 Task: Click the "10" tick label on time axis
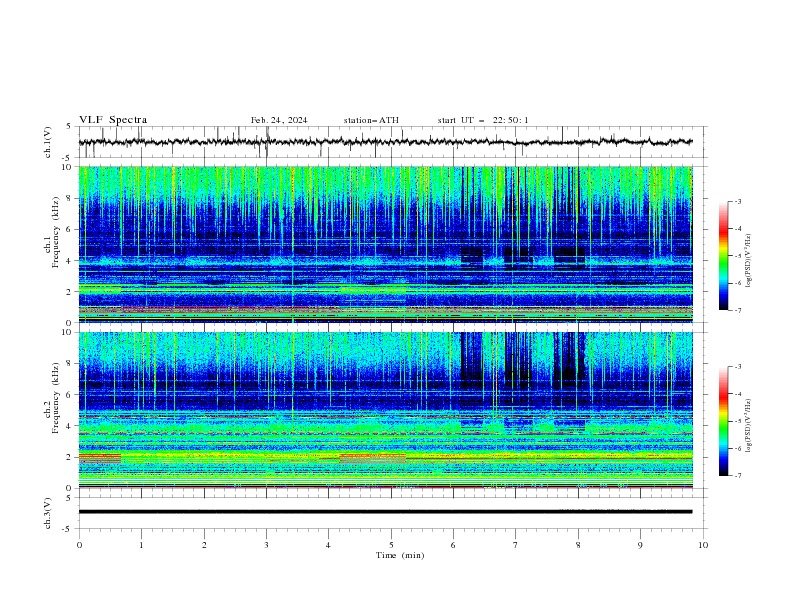[x=703, y=545]
